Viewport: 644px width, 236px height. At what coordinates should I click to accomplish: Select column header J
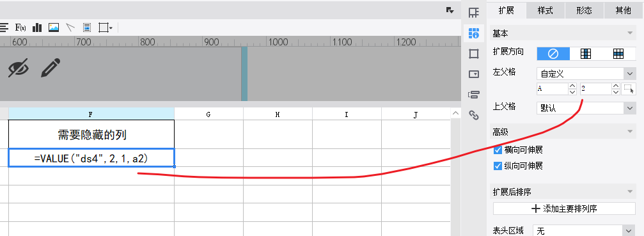click(416, 114)
